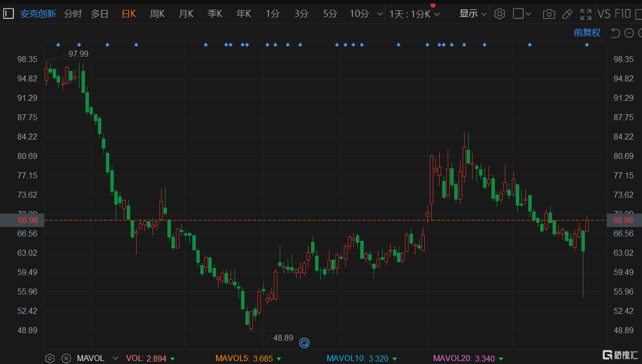Image resolution: width=642 pixels, height=364 pixels.
Task: Open MAVOL indicator settings gear
Action: point(50,358)
